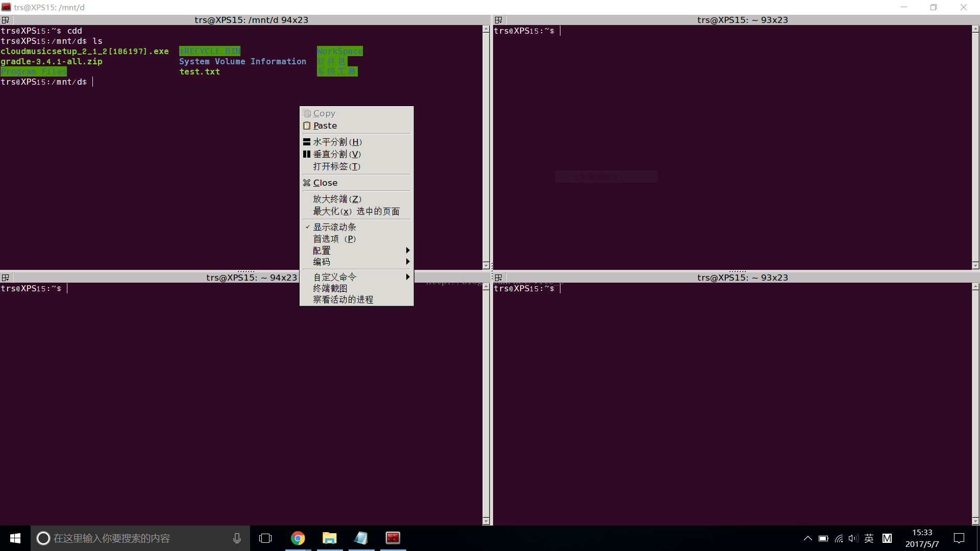
Task: Click the bottom-left pane scrollbar down arrow
Action: point(486,521)
